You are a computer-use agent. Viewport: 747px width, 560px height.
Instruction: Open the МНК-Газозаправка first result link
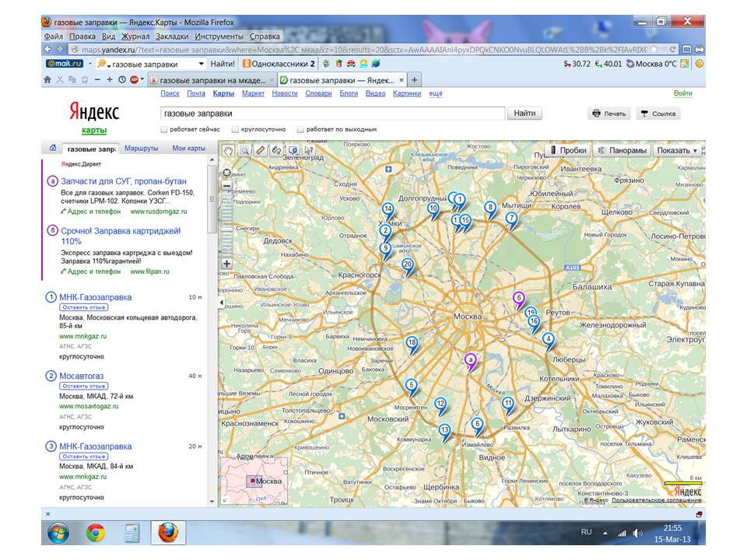[95, 297]
